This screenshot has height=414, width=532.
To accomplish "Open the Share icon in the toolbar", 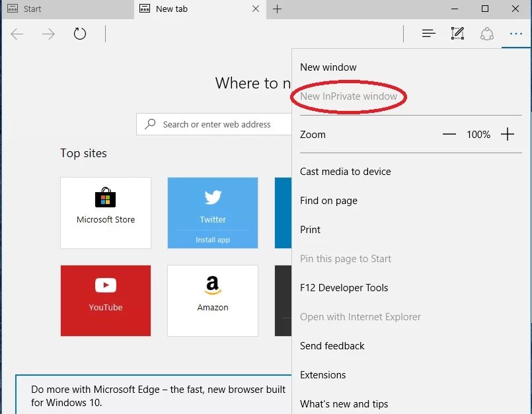I will 487,34.
